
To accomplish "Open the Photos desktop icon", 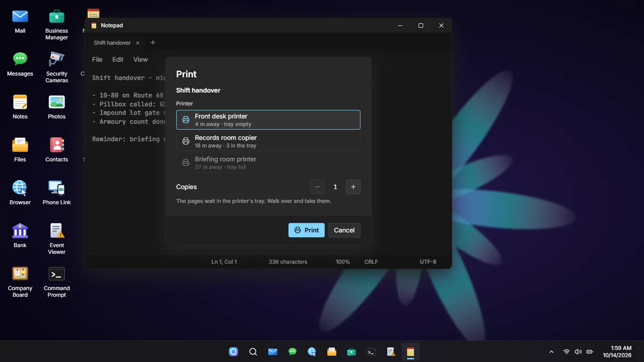I will click(57, 107).
